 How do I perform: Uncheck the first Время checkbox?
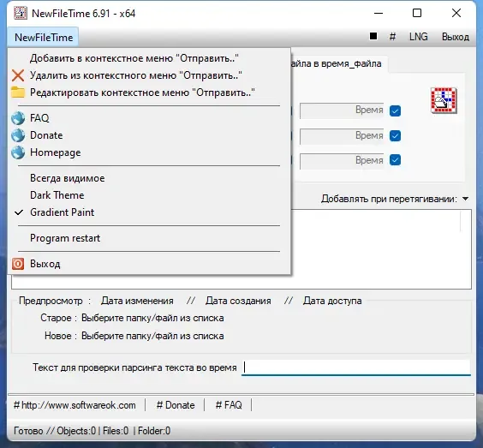(x=395, y=111)
